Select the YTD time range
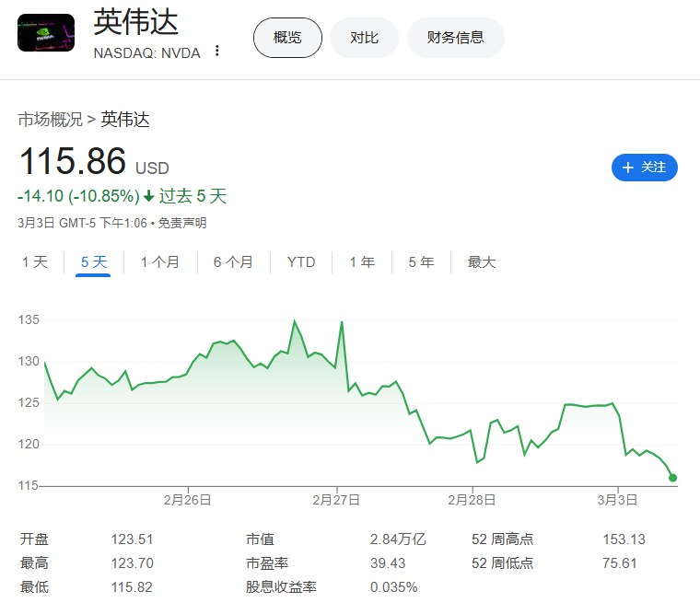 (301, 262)
